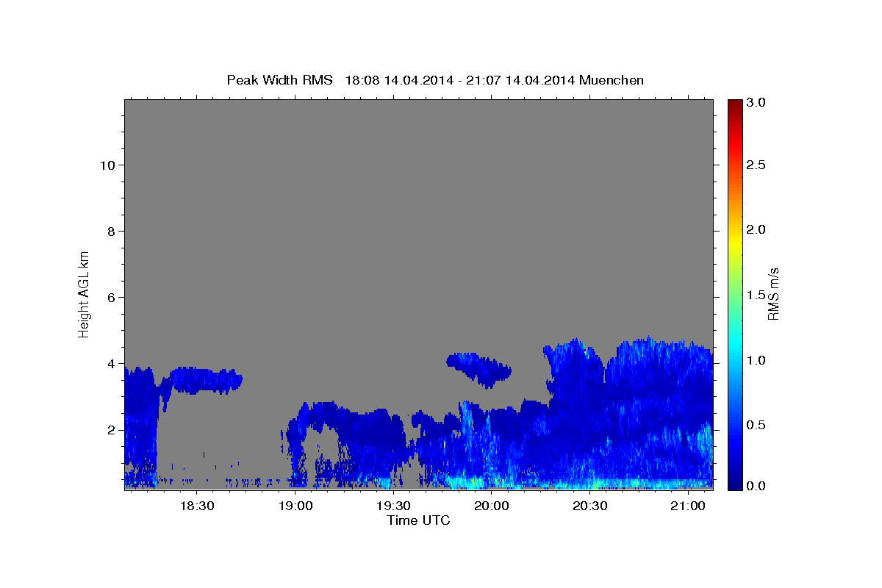Click the 20:30 time tick label
The height and width of the screenshot is (588, 882).
589,506
